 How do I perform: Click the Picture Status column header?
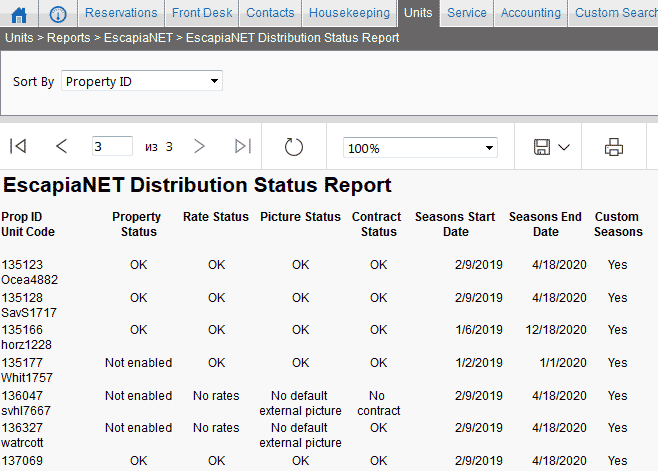[x=300, y=217]
